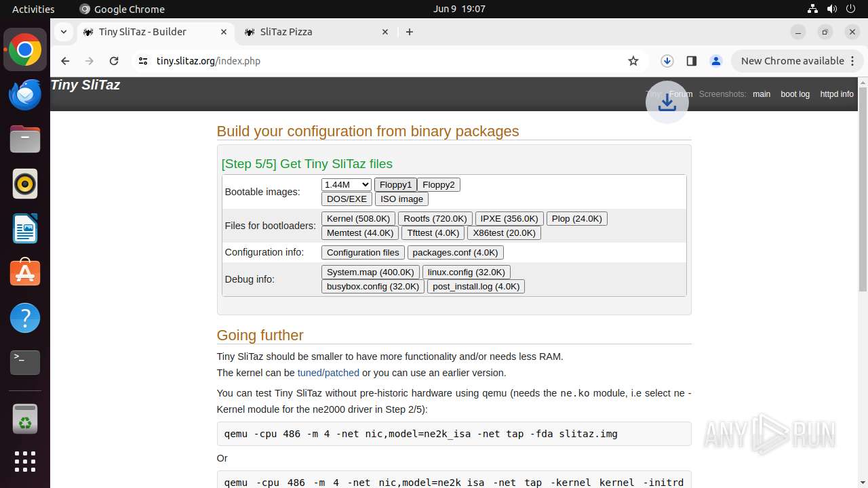The image size is (868, 488).
Task: Open the Chrome profile menu
Action: click(716, 61)
